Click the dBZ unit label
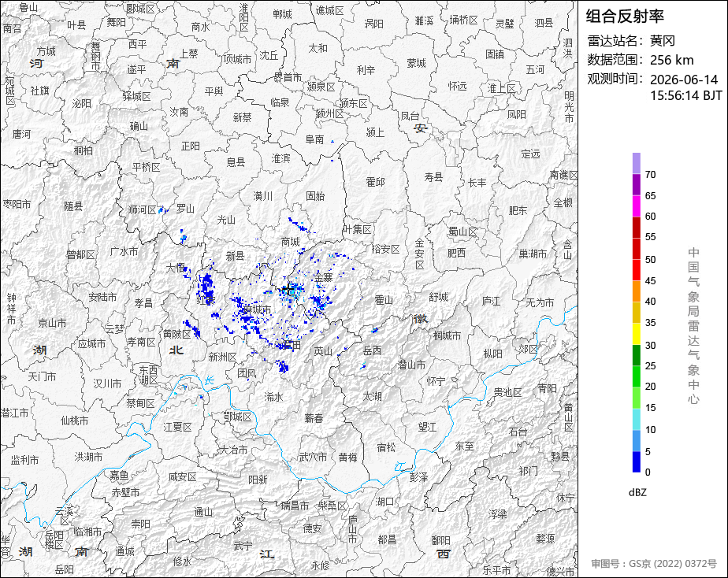728x578 pixels. point(637,493)
